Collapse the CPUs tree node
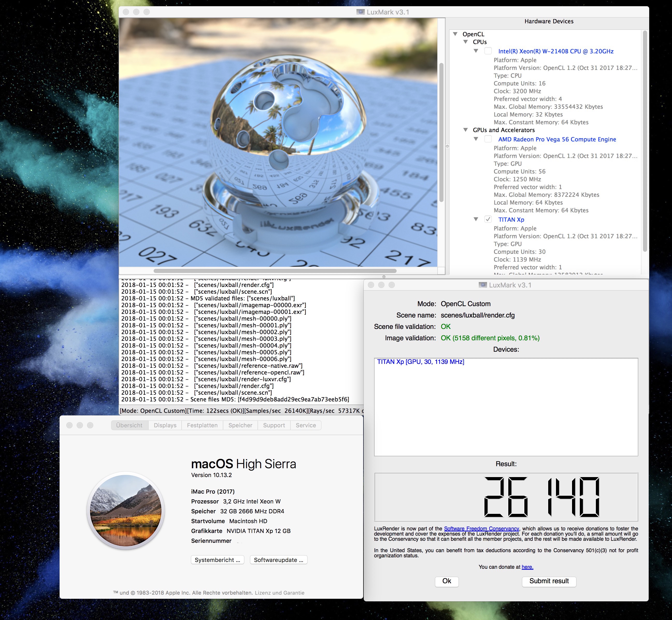Image resolution: width=672 pixels, height=620 pixels. pos(466,42)
